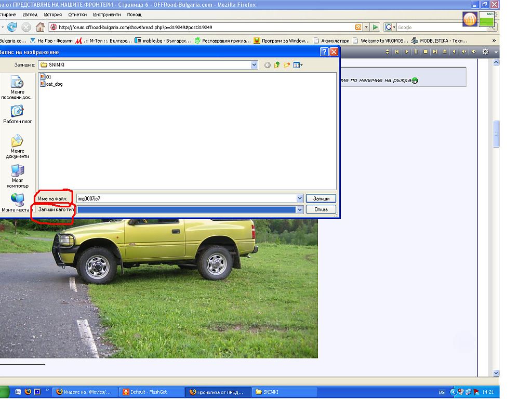Open the Инструменти menu
This screenshot has width=532, height=399.
pos(107,15)
